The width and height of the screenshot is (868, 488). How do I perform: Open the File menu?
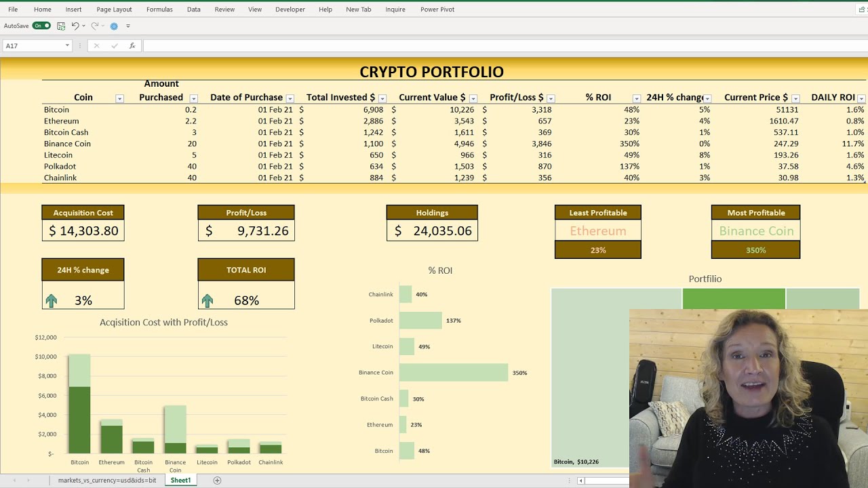click(13, 9)
